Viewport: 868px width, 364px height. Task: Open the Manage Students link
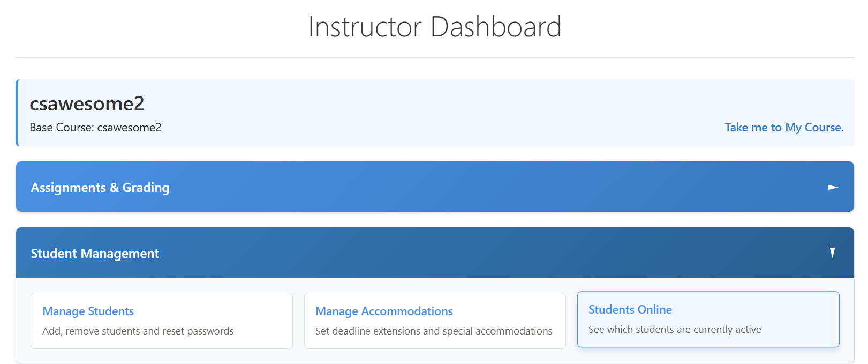(x=88, y=311)
